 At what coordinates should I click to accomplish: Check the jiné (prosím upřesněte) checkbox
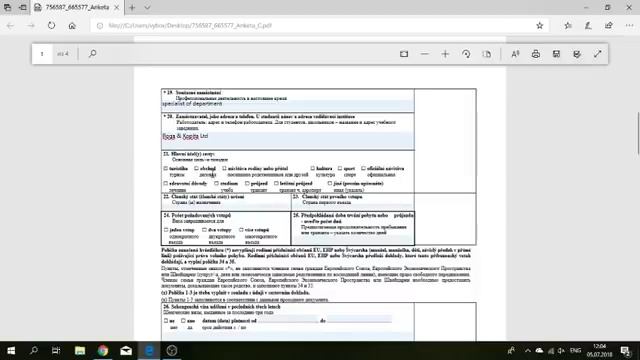pyautogui.click(x=329, y=184)
